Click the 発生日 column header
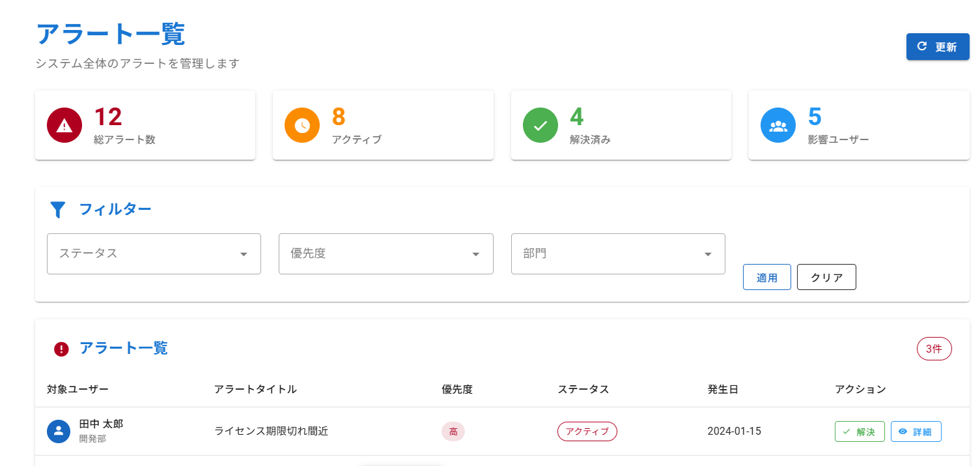This screenshot has width=980, height=466. (723, 389)
